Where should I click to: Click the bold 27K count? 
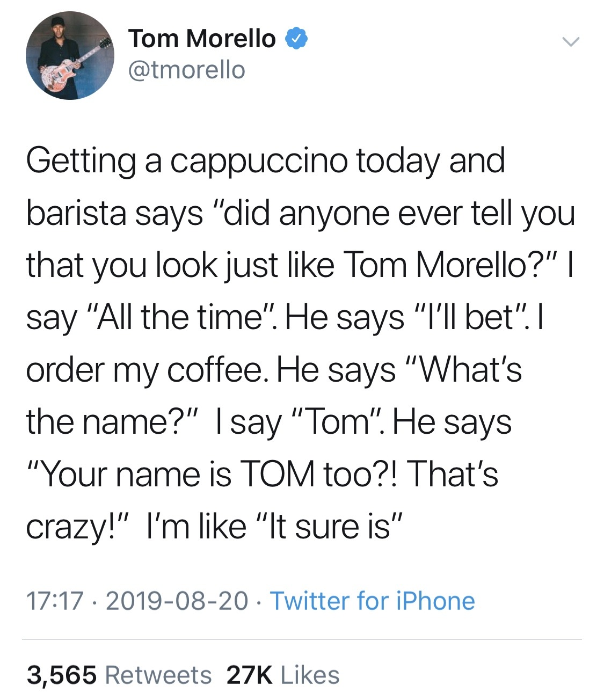coord(250,675)
